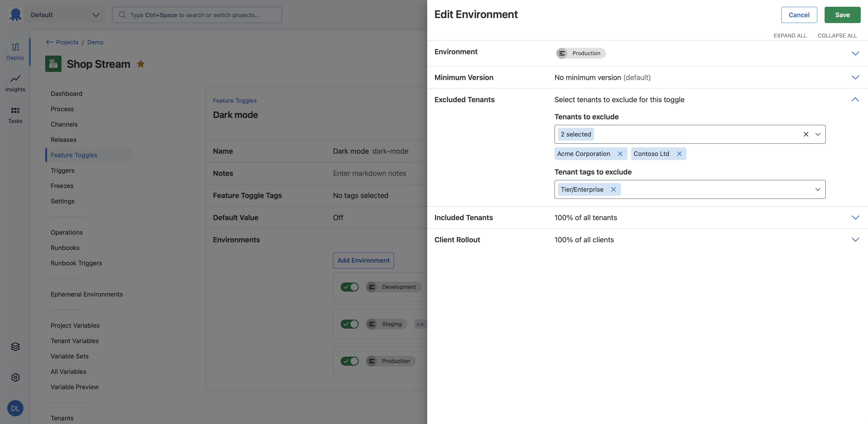Open Freezes menu item
868x424 pixels.
tap(62, 186)
